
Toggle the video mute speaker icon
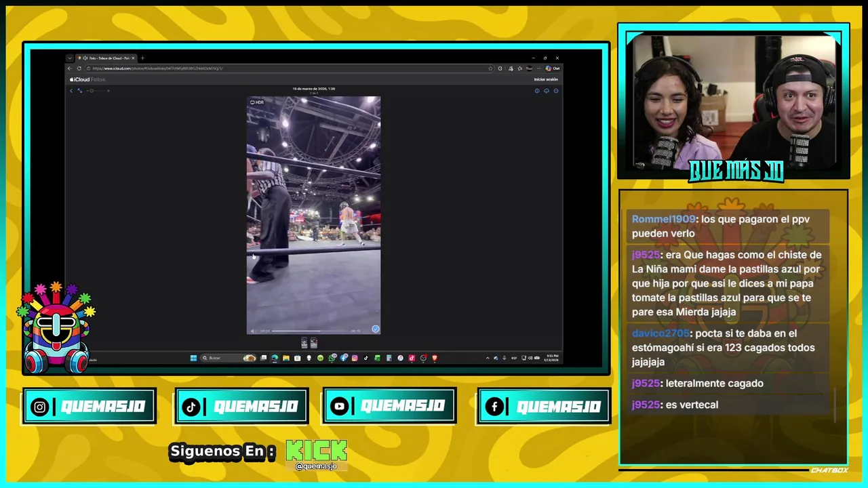253,331
